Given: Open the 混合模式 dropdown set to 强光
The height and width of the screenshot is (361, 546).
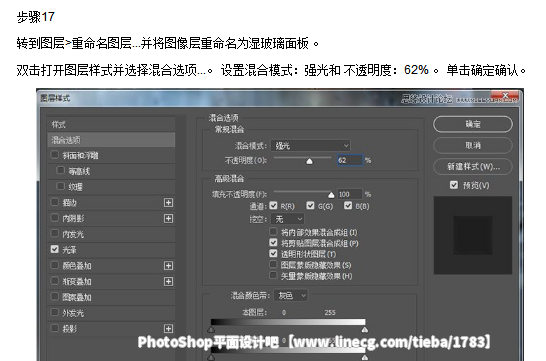Looking at the screenshot, I should 311,146.
